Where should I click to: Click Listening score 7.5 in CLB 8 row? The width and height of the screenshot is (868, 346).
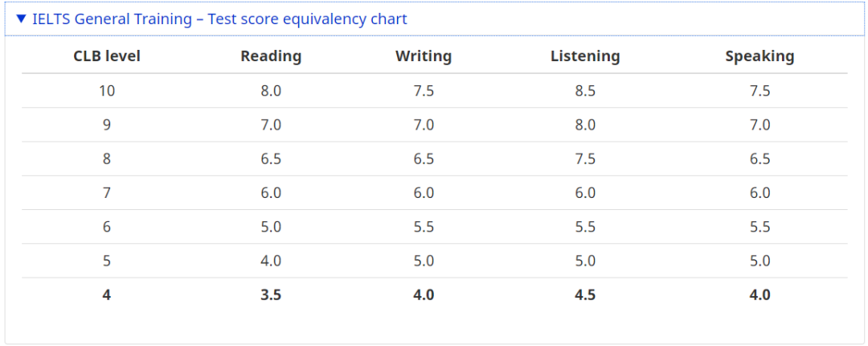585,159
